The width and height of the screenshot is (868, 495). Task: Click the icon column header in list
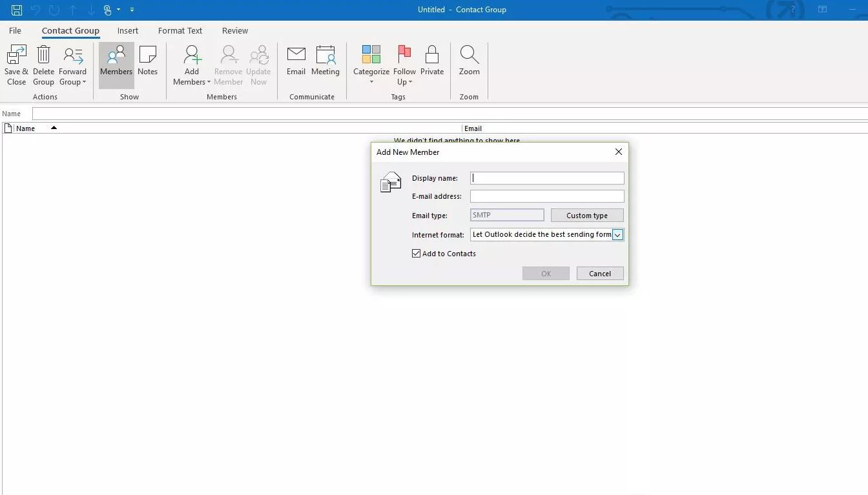click(8, 128)
